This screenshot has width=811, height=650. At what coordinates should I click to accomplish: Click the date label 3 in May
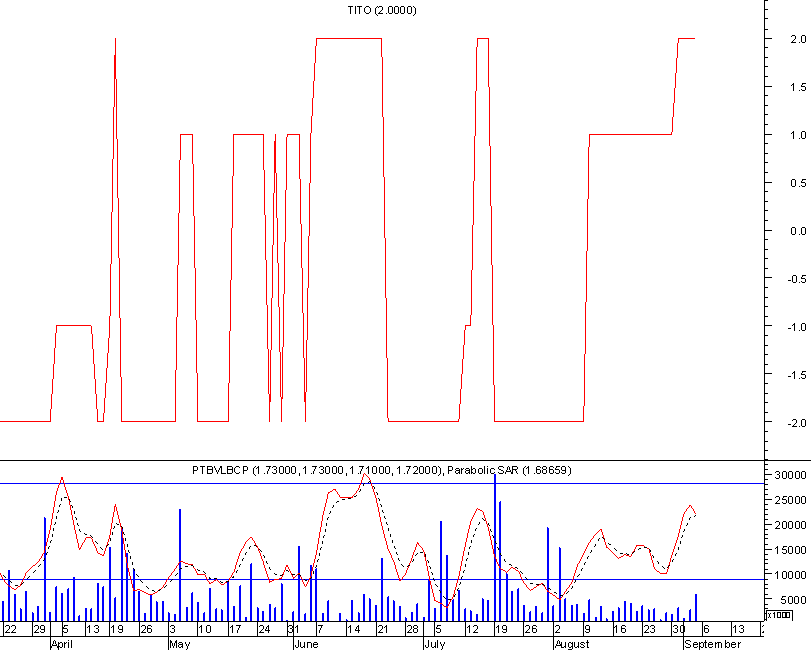pyautogui.click(x=173, y=629)
